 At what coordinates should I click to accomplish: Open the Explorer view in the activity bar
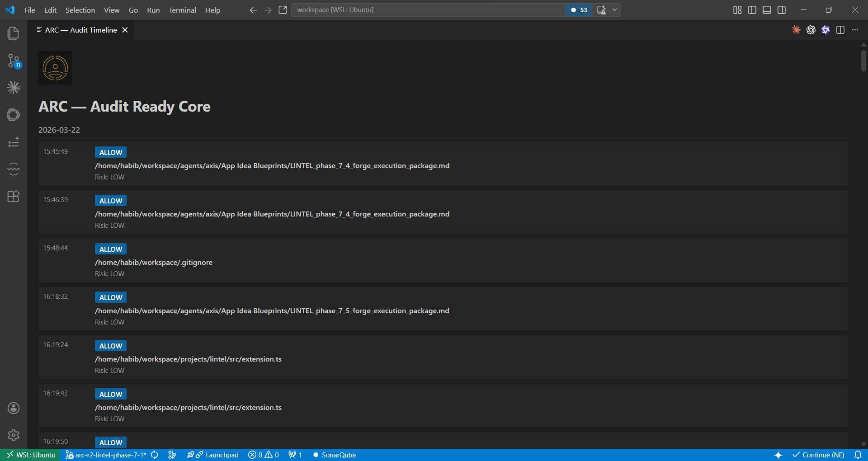coord(13,33)
